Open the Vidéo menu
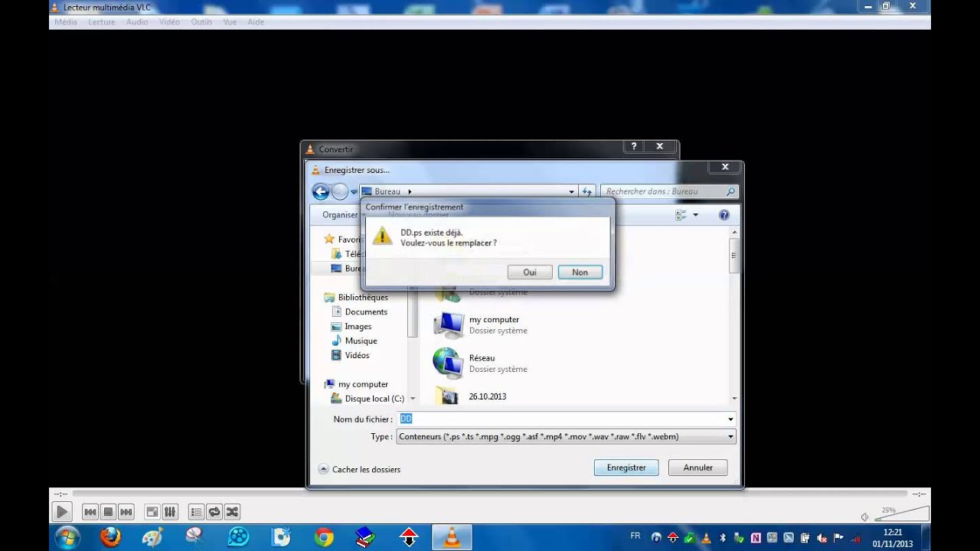This screenshot has height=551, width=980. (x=169, y=22)
